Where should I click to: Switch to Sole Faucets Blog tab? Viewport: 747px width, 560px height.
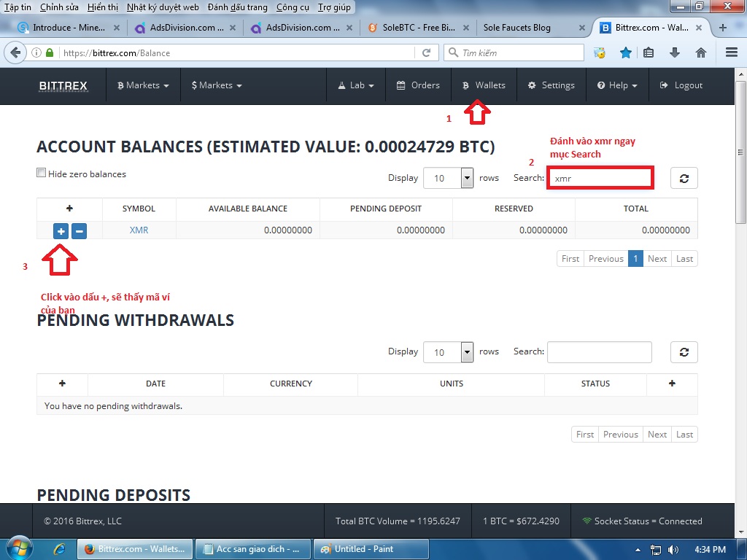517,28
